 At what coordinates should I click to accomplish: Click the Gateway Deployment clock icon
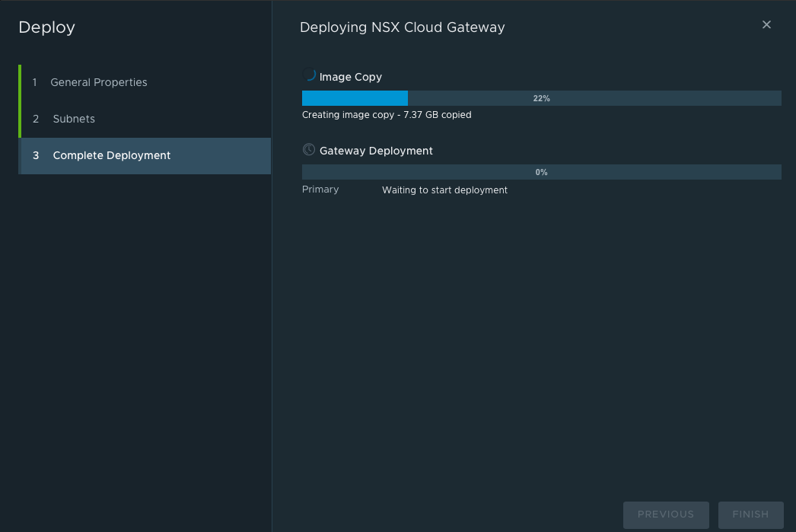[x=309, y=149]
